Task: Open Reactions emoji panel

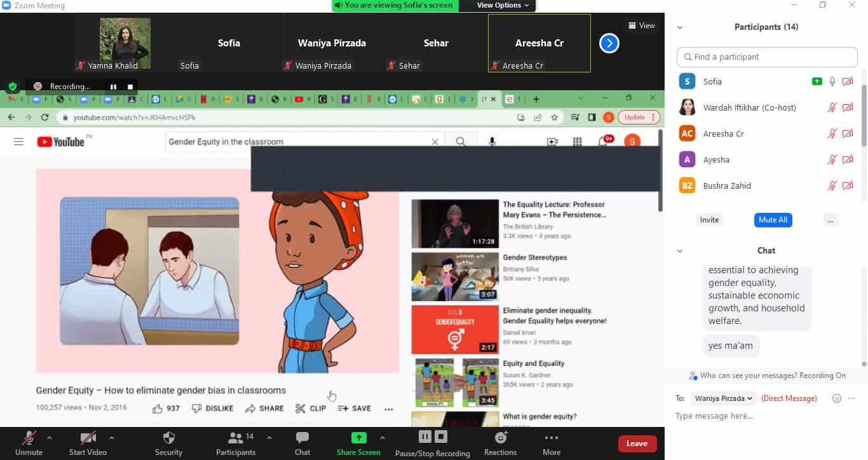Action: 500,438
